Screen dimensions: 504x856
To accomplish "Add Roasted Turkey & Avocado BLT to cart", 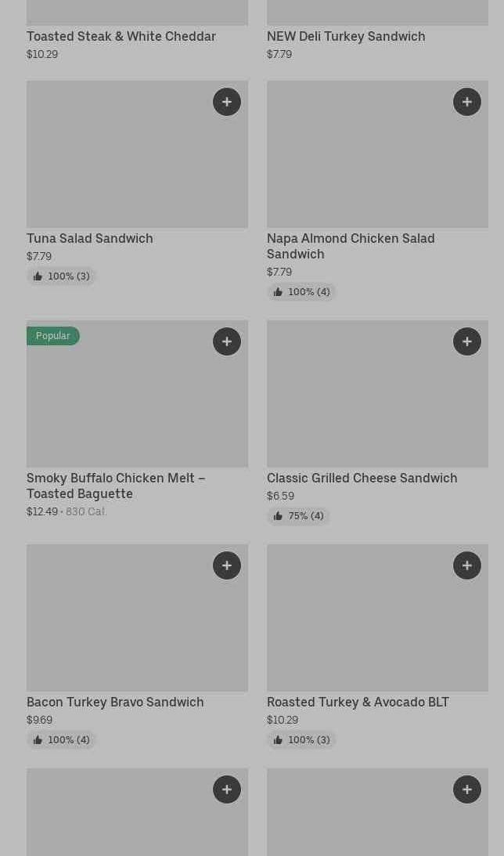I will (x=467, y=565).
